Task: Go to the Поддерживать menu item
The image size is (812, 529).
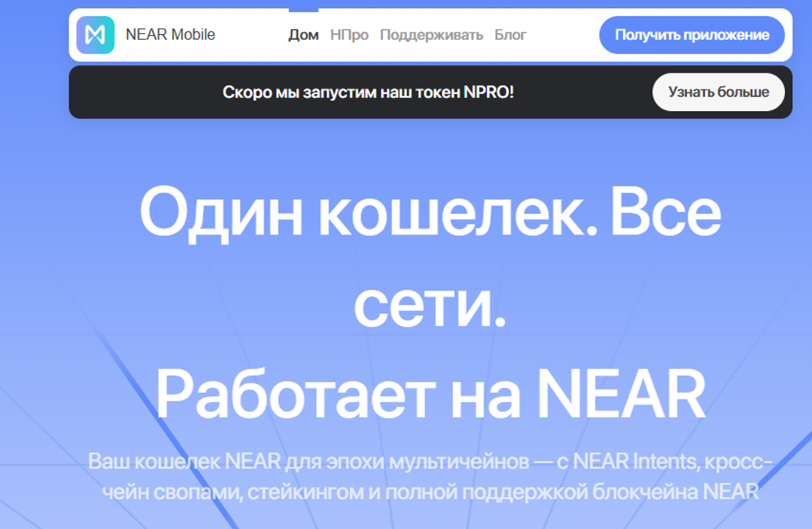Action: click(x=431, y=35)
